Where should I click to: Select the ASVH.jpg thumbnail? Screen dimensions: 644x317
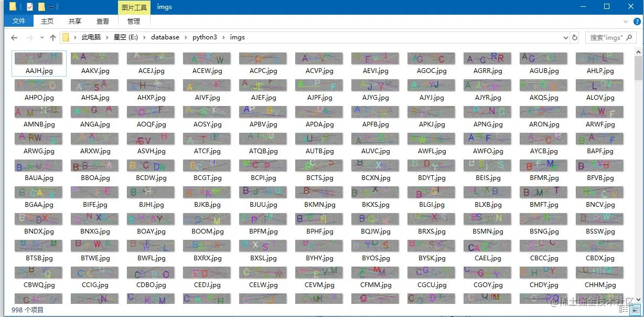click(x=151, y=139)
